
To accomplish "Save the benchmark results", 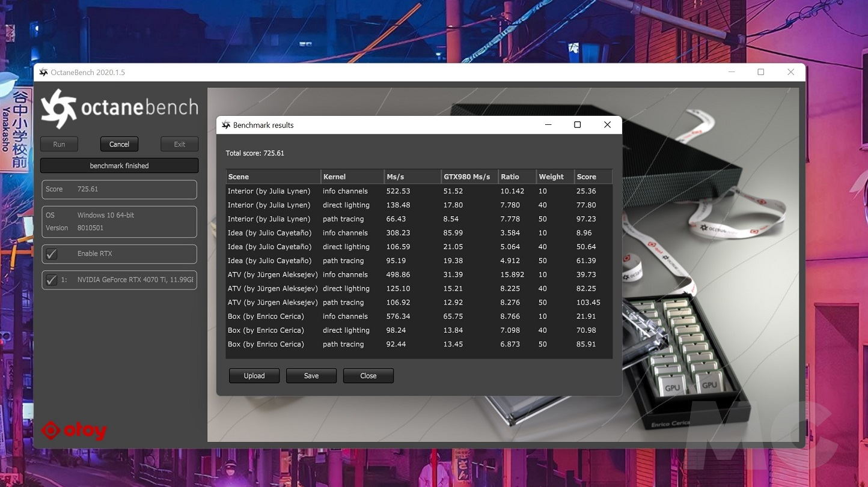I will pos(311,376).
